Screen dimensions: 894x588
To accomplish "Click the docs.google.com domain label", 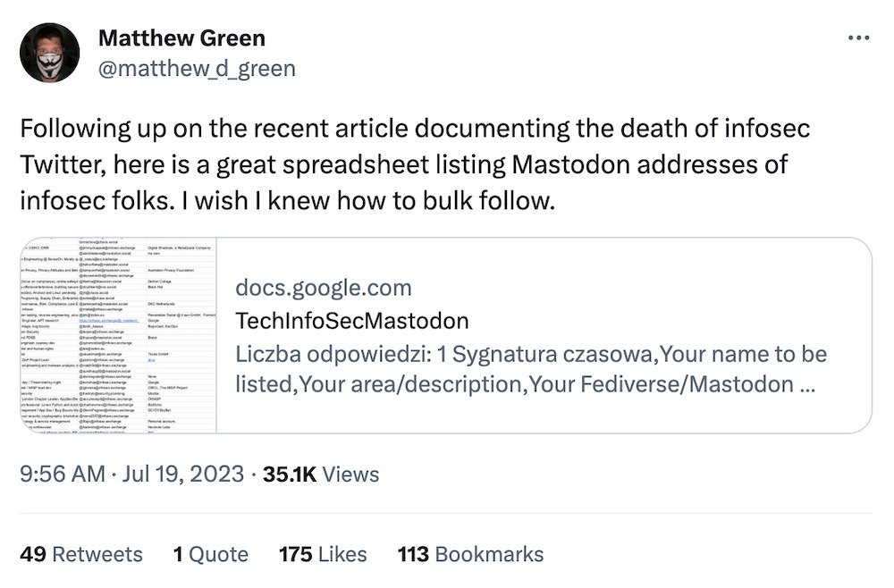I will (325, 288).
